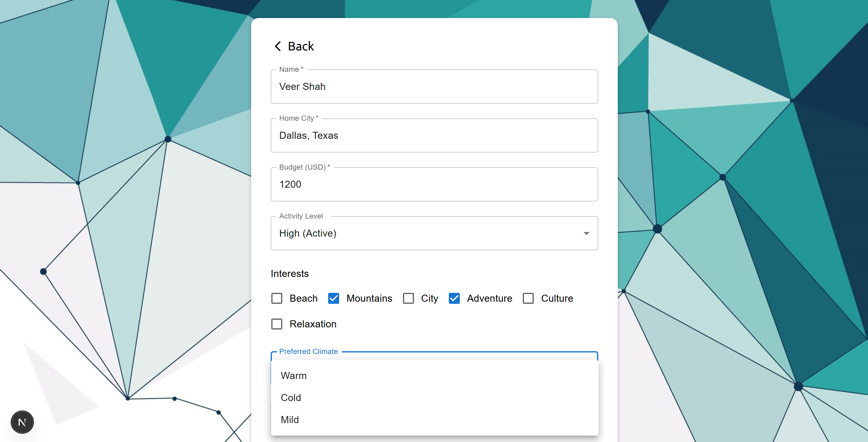Click the Back text link
This screenshot has height=442, width=868.
point(301,46)
